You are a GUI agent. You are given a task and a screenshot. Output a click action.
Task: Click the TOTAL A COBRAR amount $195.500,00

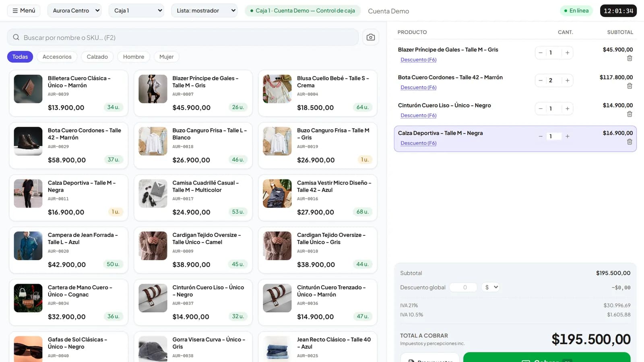(591, 339)
